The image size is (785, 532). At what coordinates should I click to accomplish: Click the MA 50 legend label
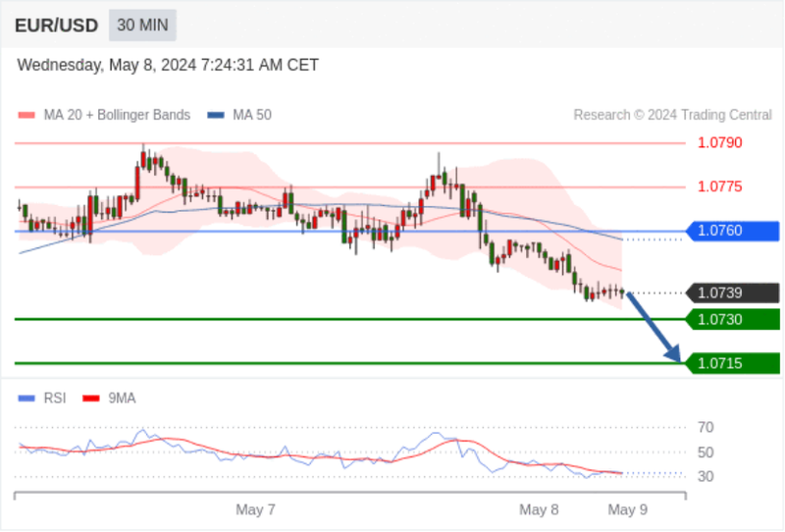(x=252, y=115)
